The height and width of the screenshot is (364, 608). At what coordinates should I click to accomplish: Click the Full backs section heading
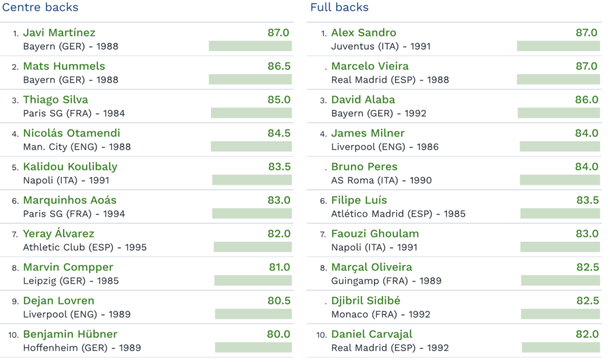339,7
